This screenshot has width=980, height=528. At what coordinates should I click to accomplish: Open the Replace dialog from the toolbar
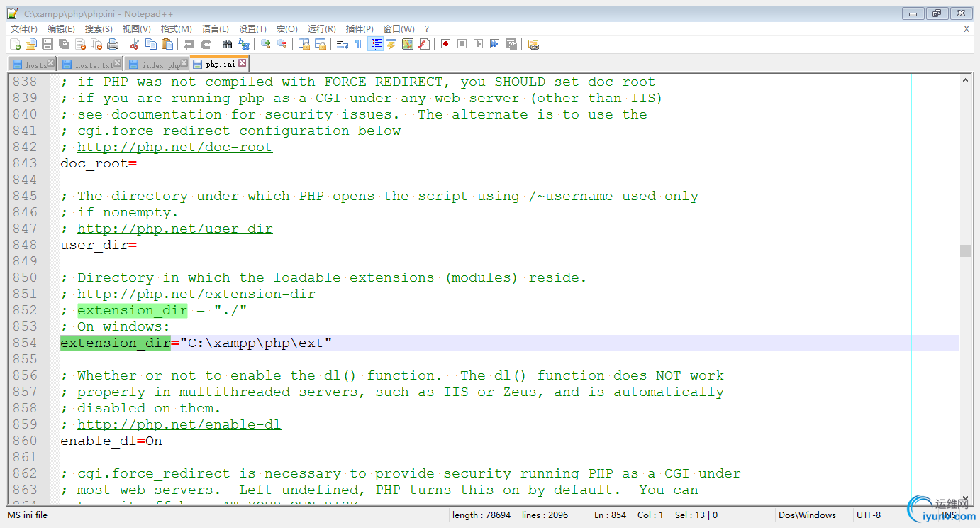click(x=243, y=44)
